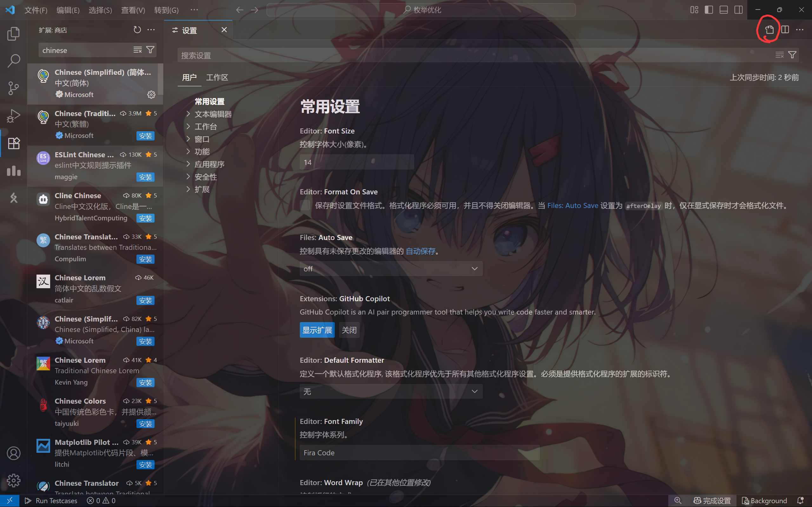Expand 文本编辑器 settings category
The height and width of the screenshot is (507, 812).
coord(213,114)
